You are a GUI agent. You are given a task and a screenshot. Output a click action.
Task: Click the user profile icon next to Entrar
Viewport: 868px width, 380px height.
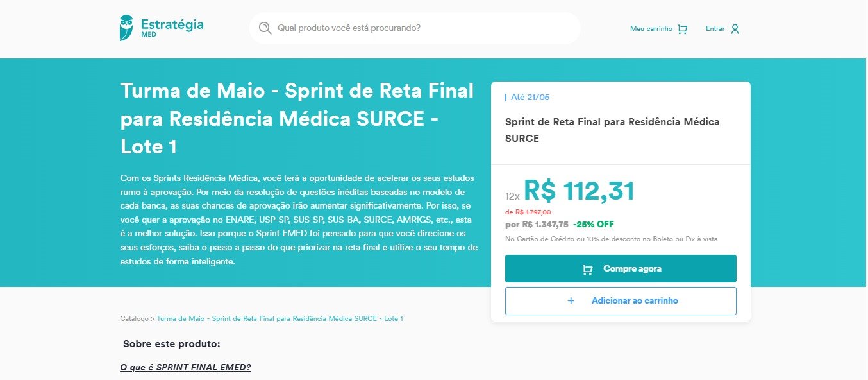(735, 29)
